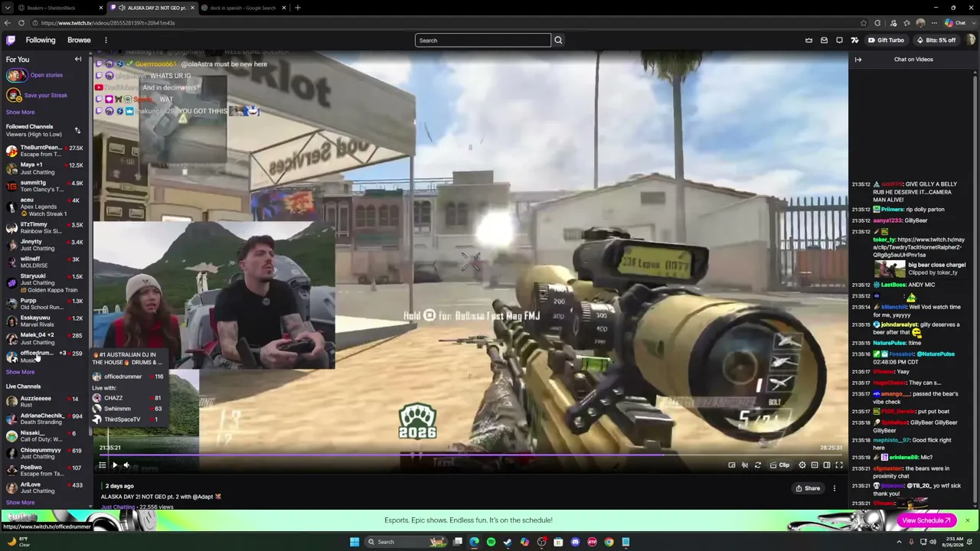The width and height of the screenshot is (980, 551).
Task: Open PoeBwo channel in Live Channels
Action: tap(45, 471)
